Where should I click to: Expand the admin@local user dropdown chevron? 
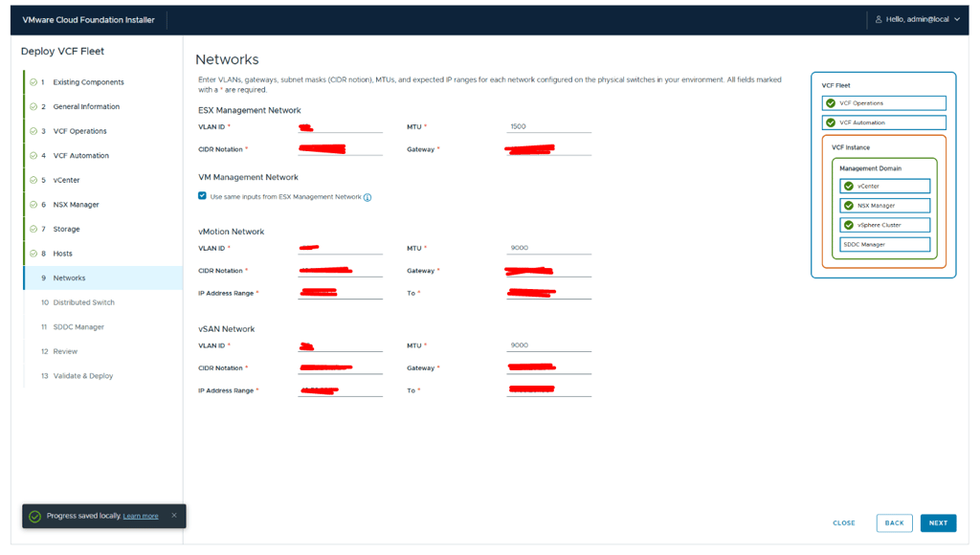[957, 19]
